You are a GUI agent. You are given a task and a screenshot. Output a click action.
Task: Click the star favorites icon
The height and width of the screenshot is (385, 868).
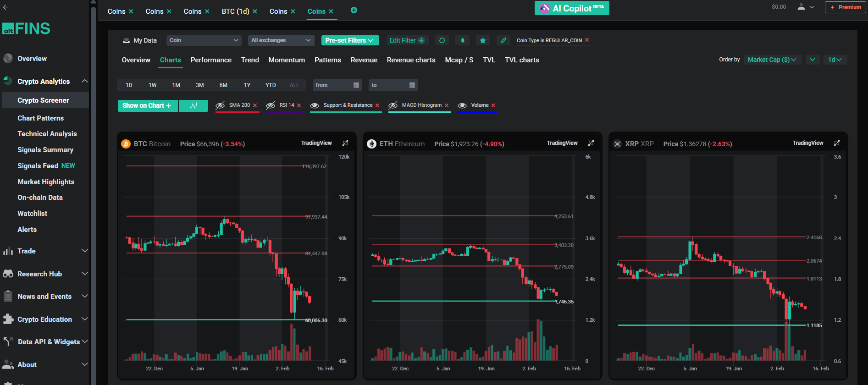[482, 40]
